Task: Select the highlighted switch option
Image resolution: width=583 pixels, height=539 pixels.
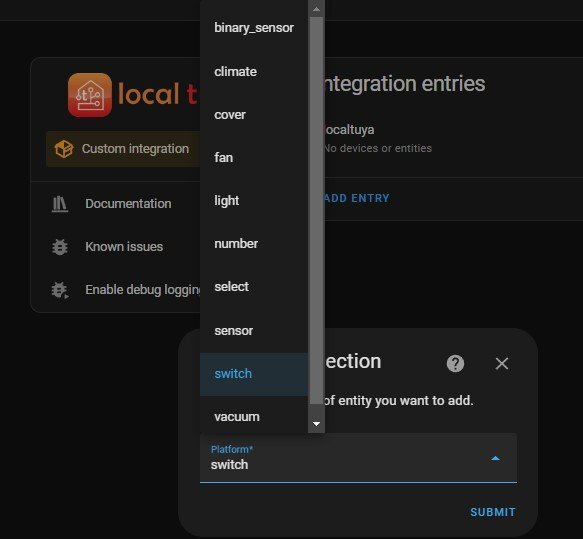Action: (254, 374)
